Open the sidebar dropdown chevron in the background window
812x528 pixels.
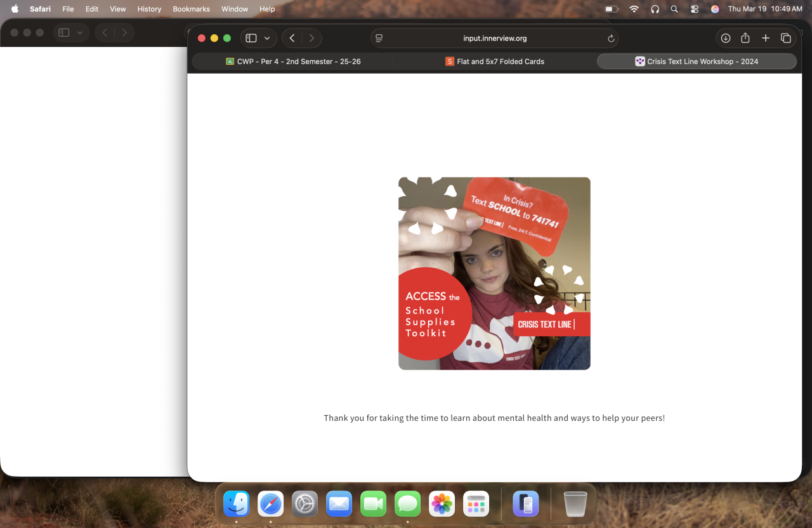(79, 32)
